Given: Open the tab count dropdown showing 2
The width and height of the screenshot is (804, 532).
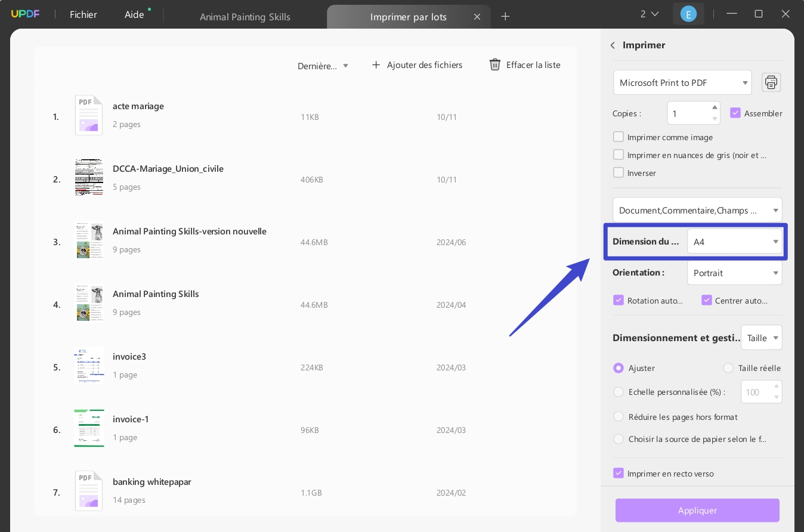Looking at the screenshot, I should point(650,14).
